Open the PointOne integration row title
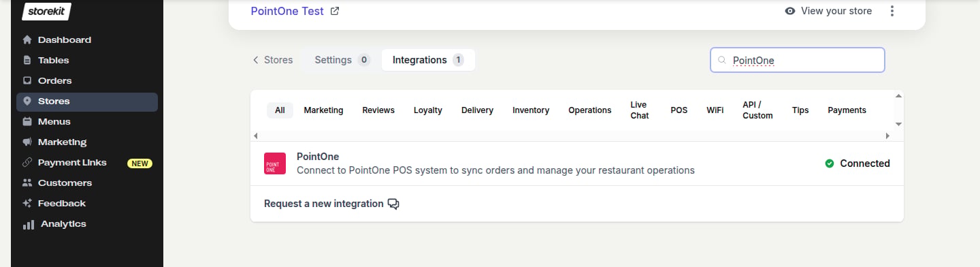 point(318,157)
